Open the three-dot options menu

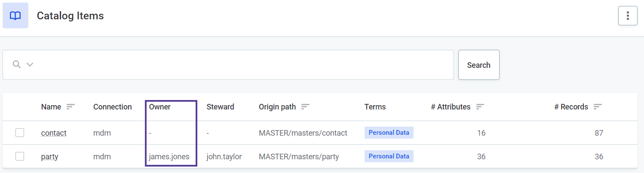[628, 16]
